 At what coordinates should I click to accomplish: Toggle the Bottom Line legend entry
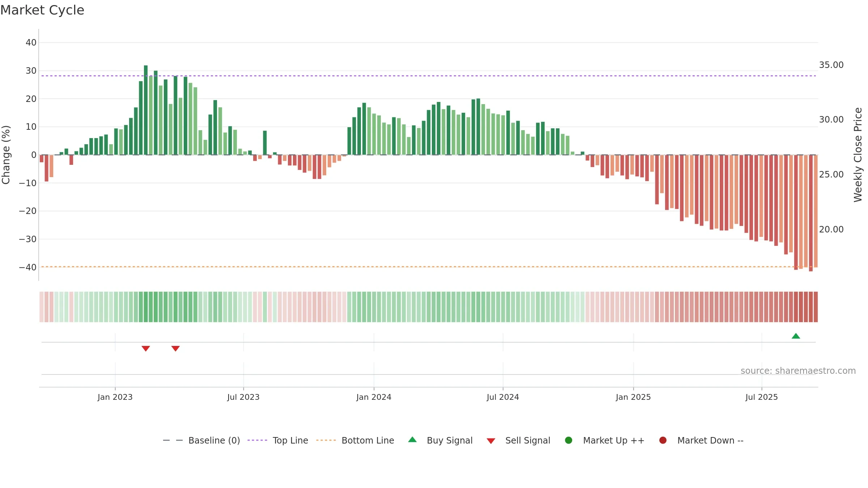pyautogui.click(x=355, y=440)
